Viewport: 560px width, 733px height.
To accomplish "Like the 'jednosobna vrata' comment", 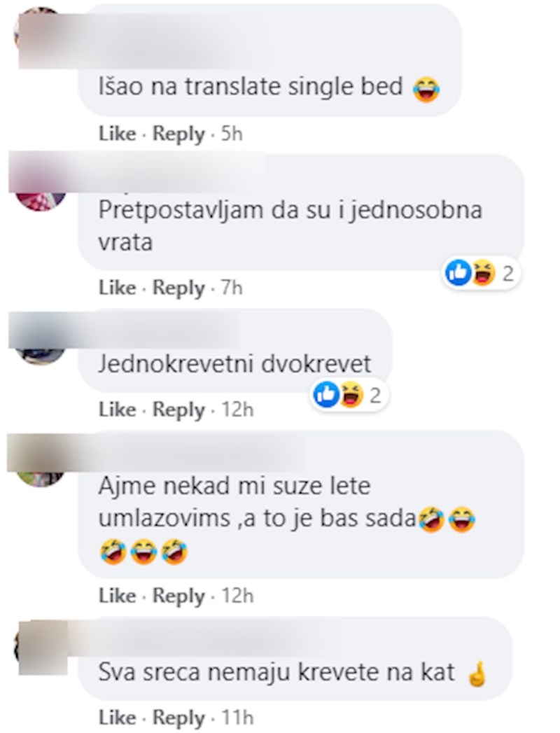I will point(118,288).
